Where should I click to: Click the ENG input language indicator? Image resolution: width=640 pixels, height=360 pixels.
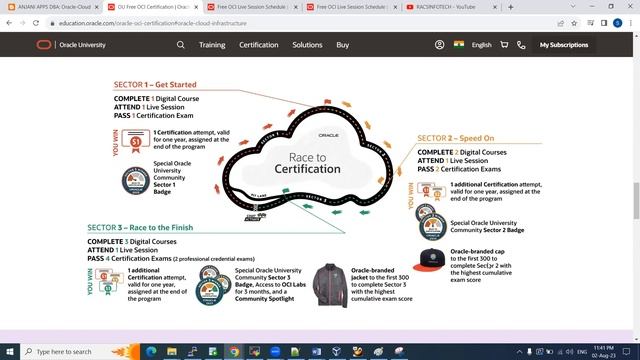click(582, 351)
